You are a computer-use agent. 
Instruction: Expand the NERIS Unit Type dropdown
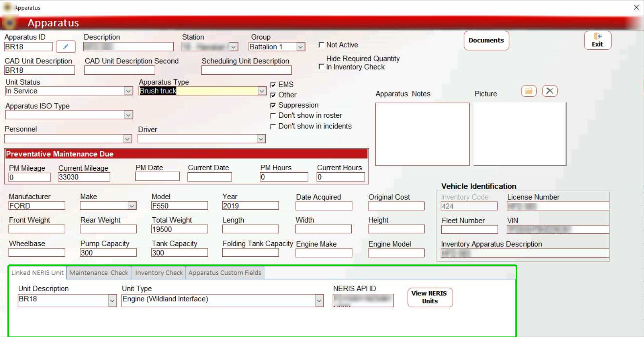click(x=319, y=301)
